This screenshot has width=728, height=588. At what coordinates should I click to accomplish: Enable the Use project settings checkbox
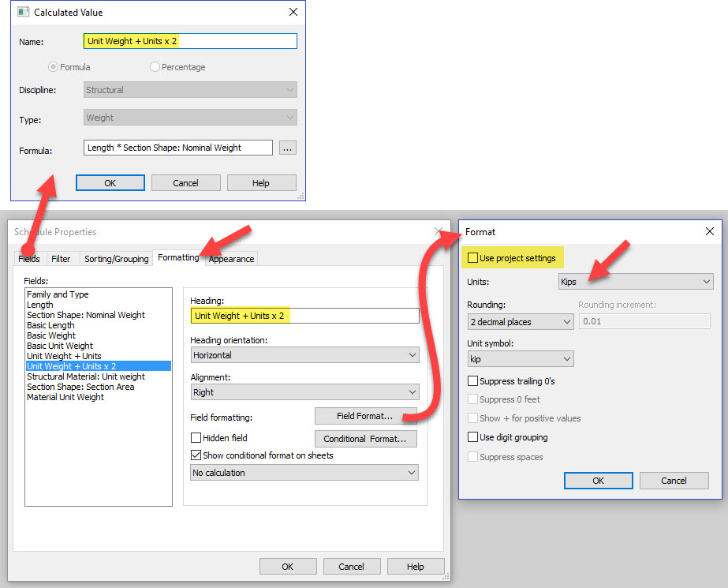472,257
